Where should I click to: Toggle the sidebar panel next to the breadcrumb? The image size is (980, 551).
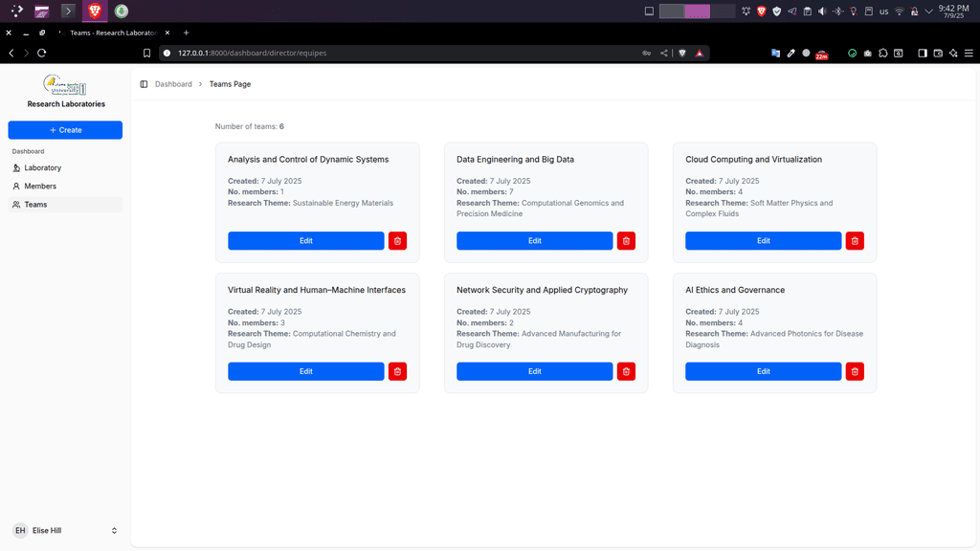(144, 84)
